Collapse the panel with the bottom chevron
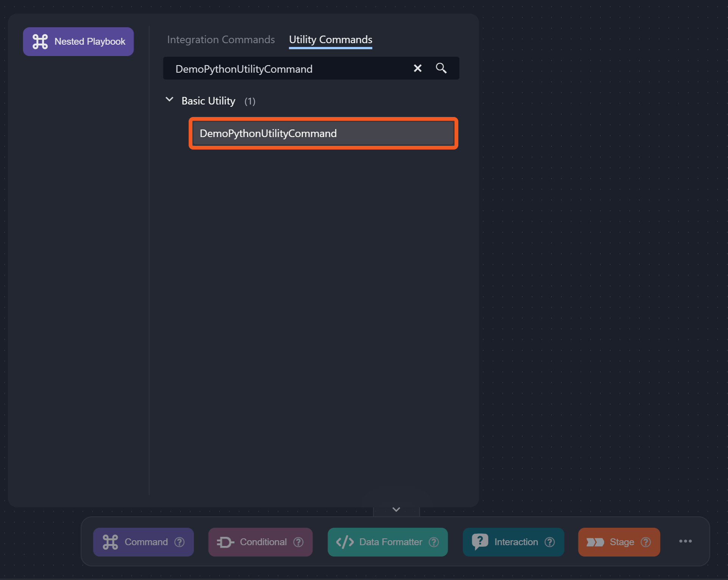This screenshot has height=580, width=728. pyautogui.click(x=396, y=510)
